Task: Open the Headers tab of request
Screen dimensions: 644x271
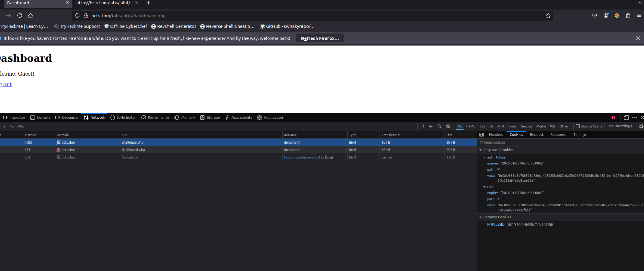Action: click(x=496, y=135)
